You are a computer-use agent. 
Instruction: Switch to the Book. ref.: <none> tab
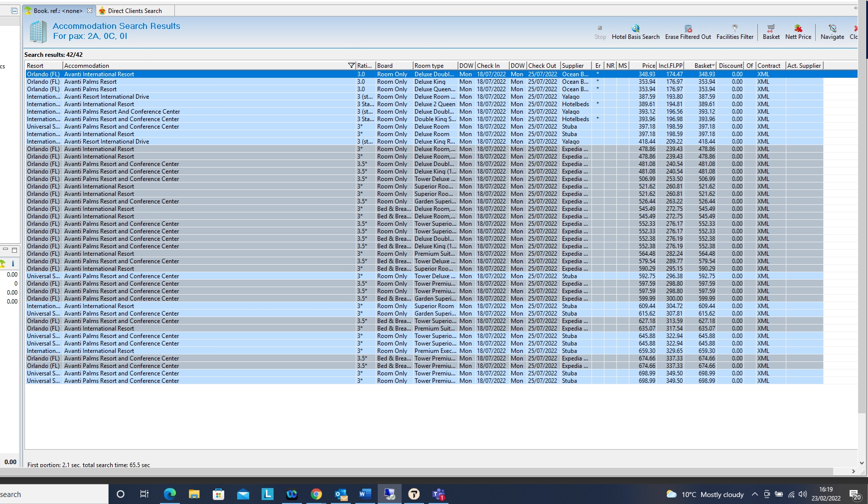[58, 10]
